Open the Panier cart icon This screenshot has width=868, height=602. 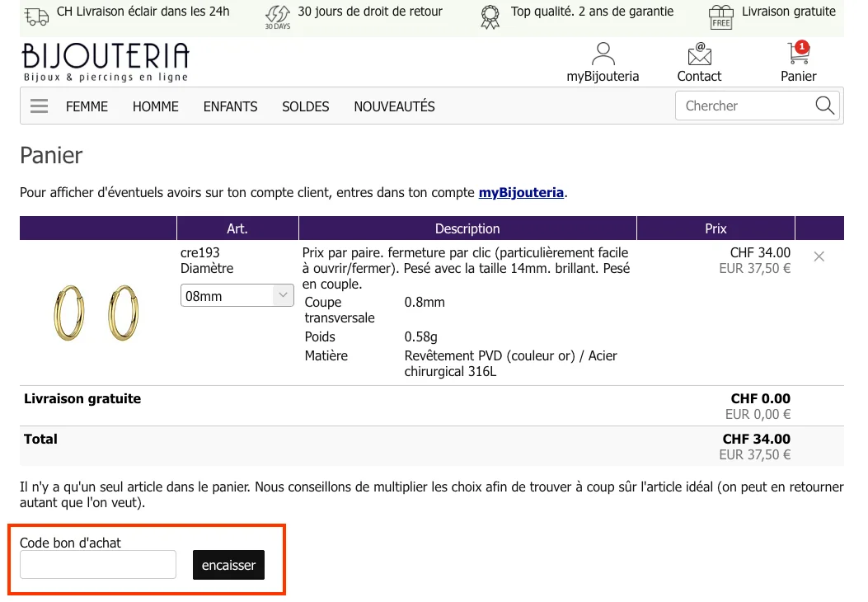pos(799,53)
